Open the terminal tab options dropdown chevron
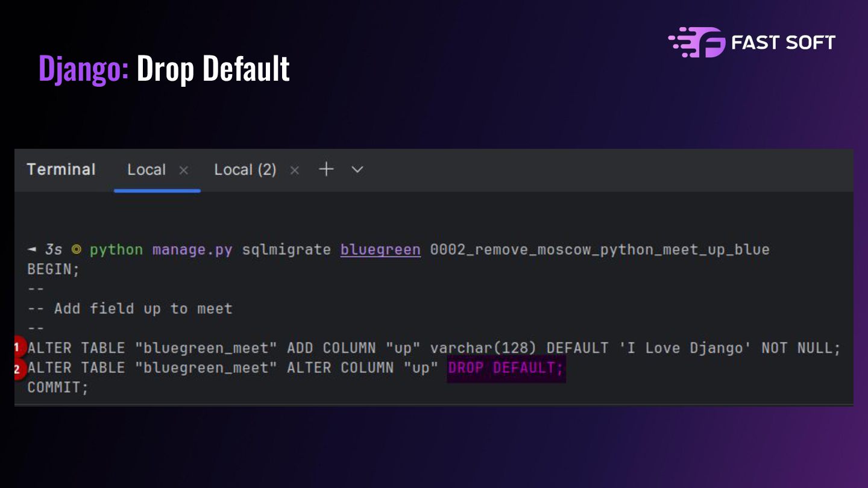This screenshot has height=488, width=868. click(x=357, y=170)
